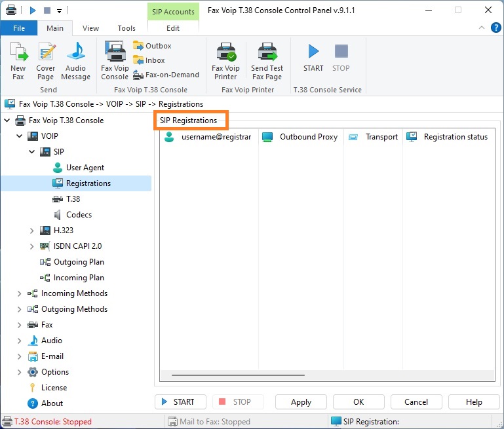Switch to the Main ribbon tab
Screen dimensions: 504x429
[x=55, y=28]
